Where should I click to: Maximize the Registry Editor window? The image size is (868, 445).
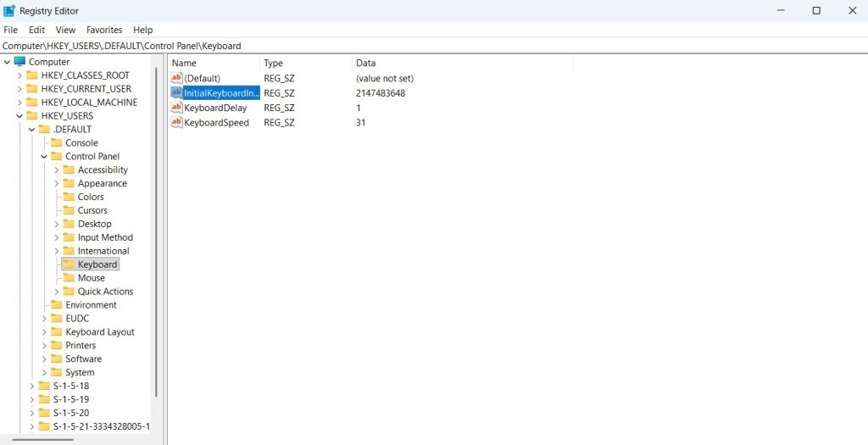pyautogui.click(x=816, y=10)
